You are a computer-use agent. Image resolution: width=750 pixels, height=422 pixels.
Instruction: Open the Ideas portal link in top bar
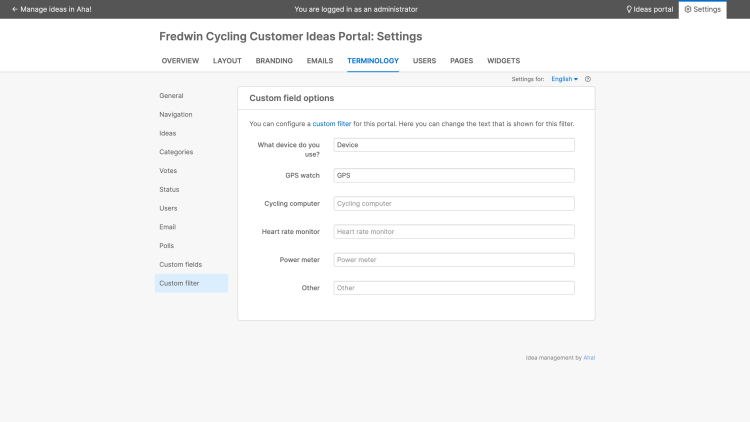(x=650, y=9)
